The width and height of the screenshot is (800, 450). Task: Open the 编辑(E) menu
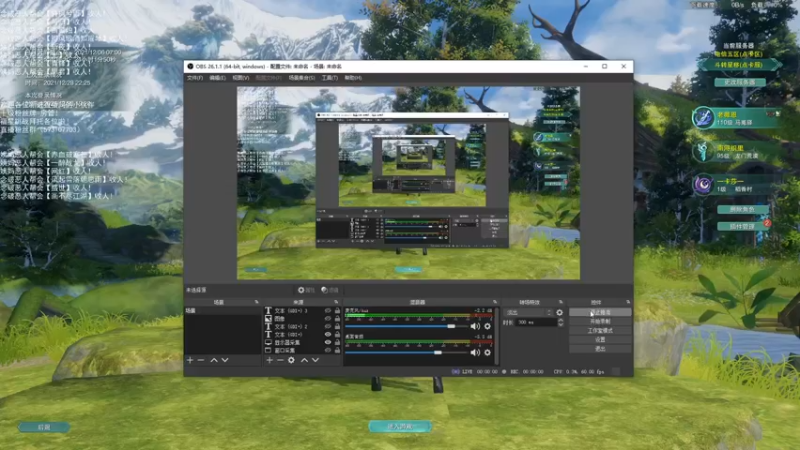(x=217, y=78)
